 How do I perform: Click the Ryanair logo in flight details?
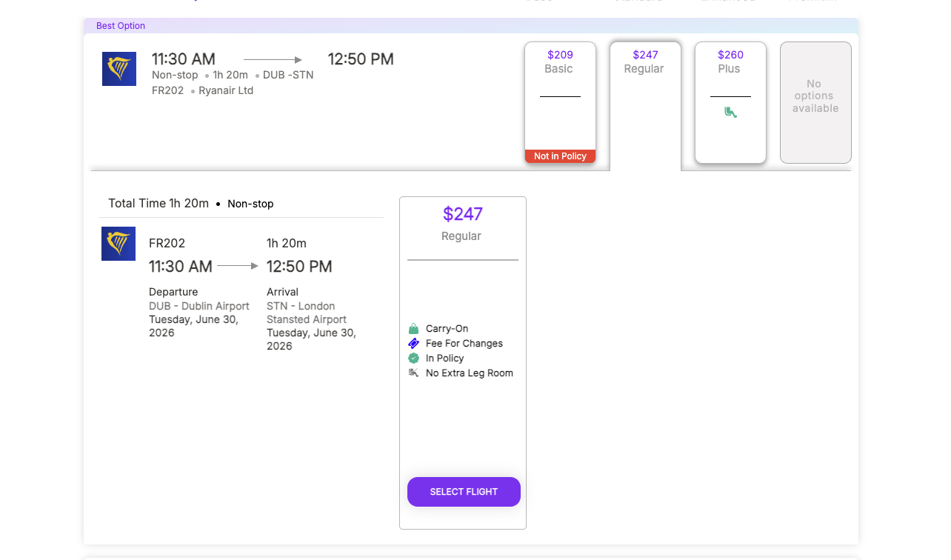[x=119, y=244]
